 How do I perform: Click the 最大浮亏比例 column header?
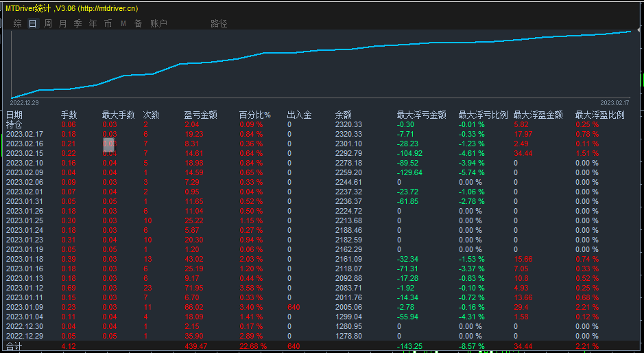pos(483,115)
